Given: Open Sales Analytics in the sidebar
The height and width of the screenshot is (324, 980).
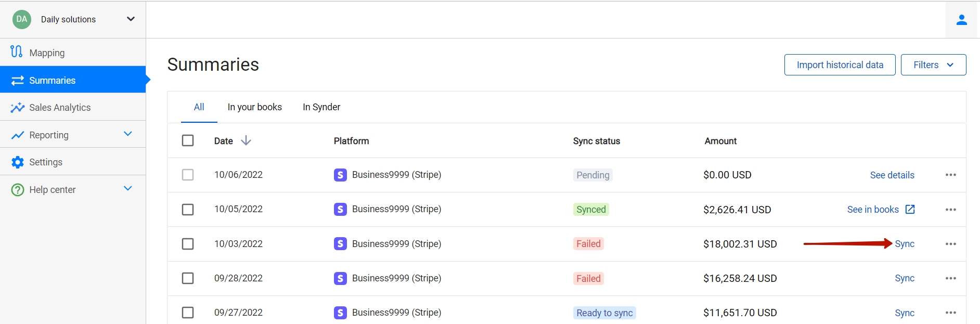Looking at the screenshot, I should click(x=73, y=107).
